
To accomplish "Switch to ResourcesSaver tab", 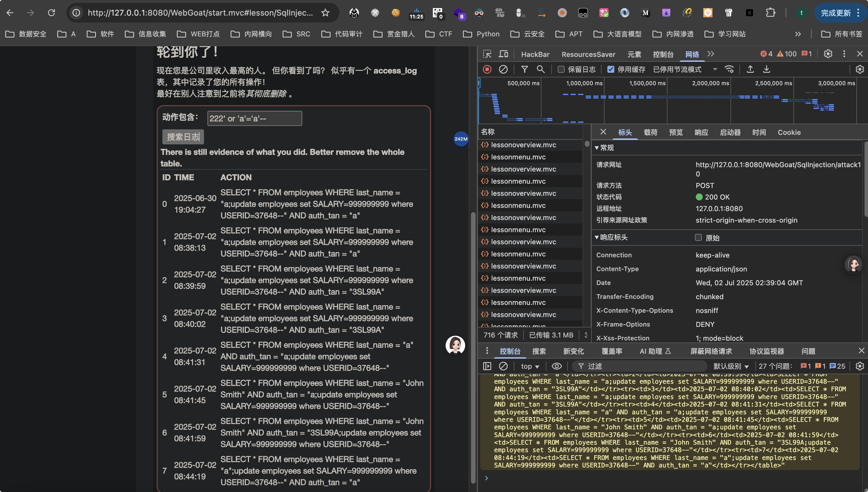I will 588,54.
